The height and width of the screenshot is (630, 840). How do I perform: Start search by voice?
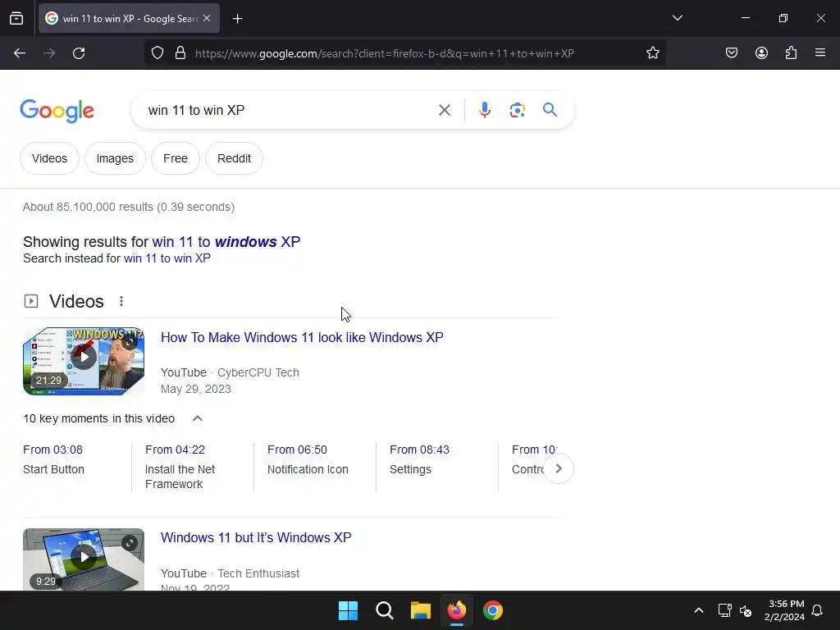pyautogui.click(x=484, y=111)
